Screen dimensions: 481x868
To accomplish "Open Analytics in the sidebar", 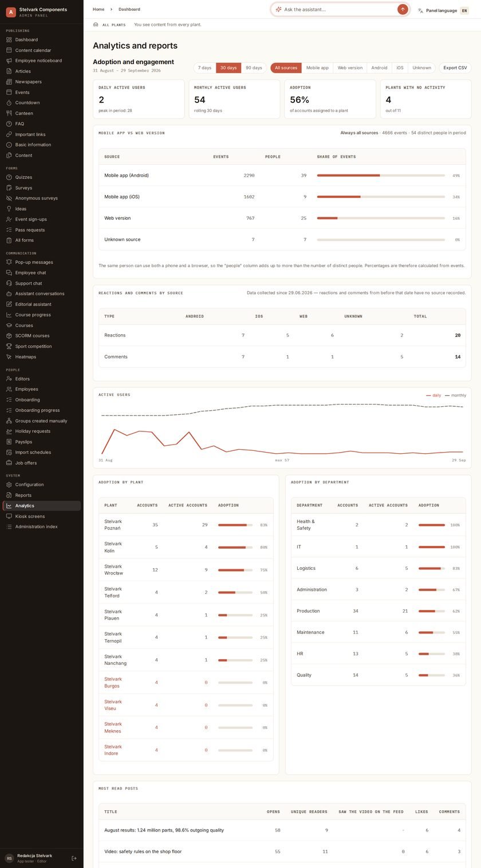I will click(42, 506).
